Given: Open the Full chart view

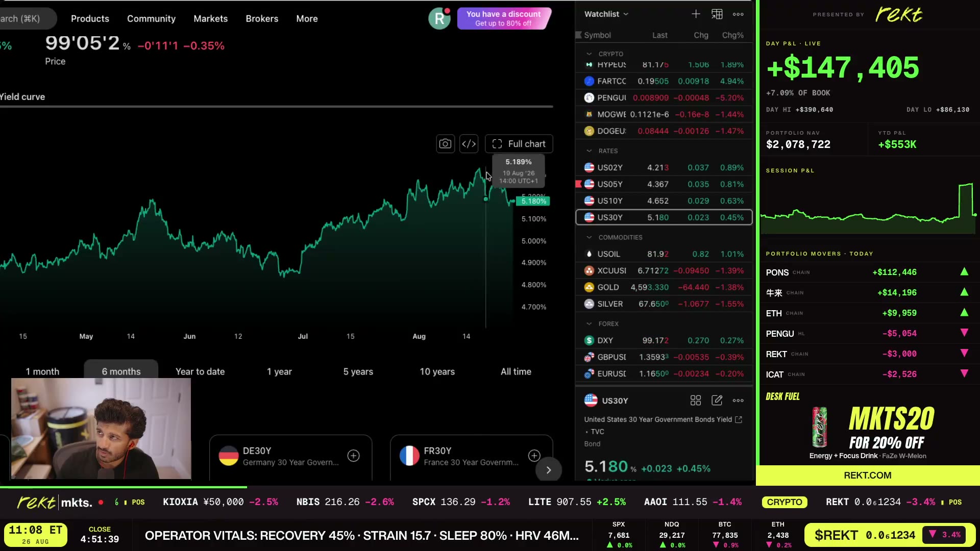Looking at the screenshot, I should [x=519, y=144].
